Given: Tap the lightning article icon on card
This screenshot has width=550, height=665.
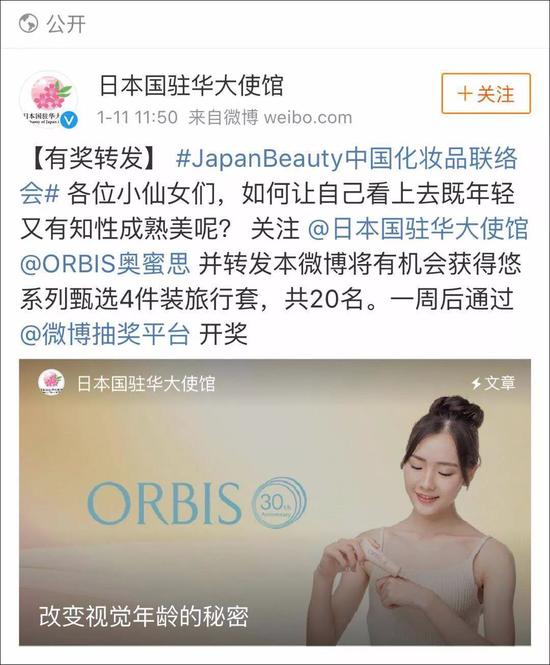Looking at the screenshot, I should coord(476,383).
